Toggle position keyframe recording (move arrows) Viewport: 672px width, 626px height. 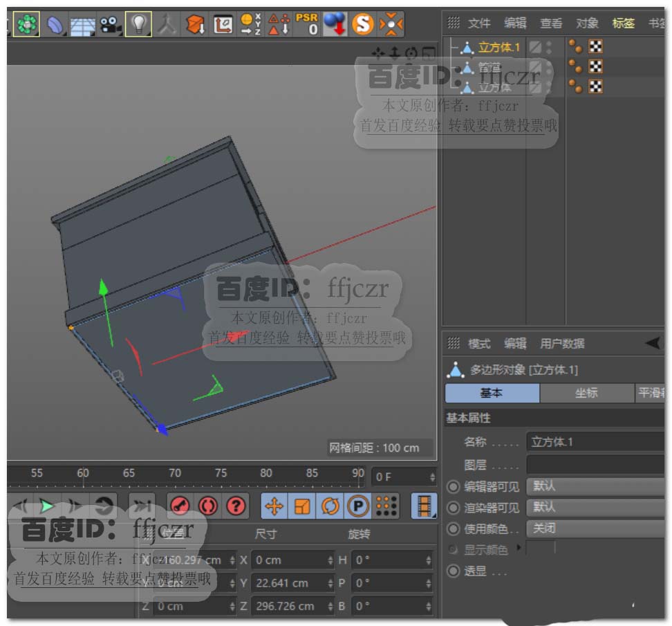click(274, 506)
